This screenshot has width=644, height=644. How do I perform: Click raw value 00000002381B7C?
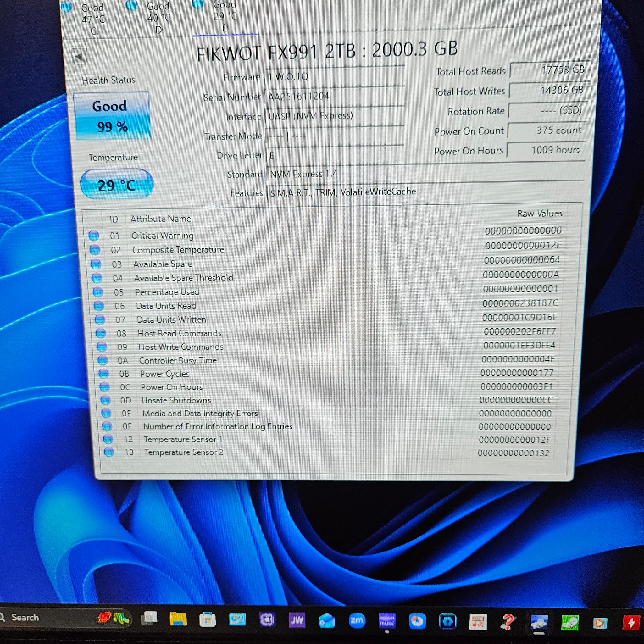520,303
